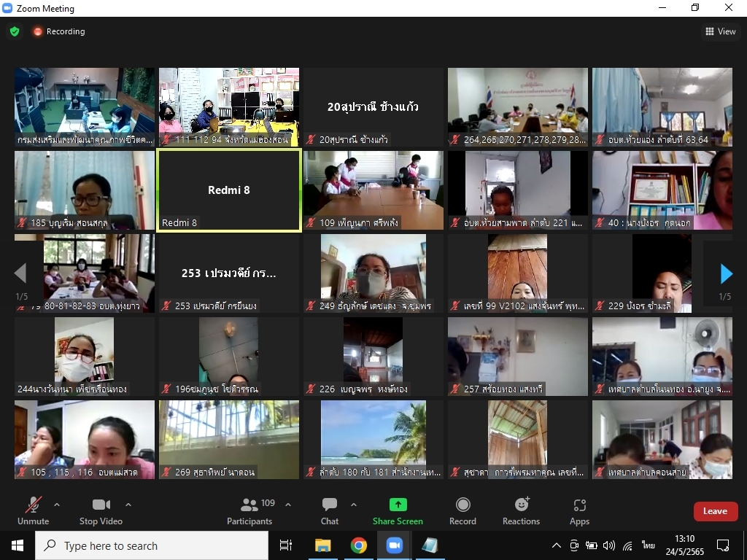Open the Reactions menu
The image size is (747, 560).
(x=521, y=510)
